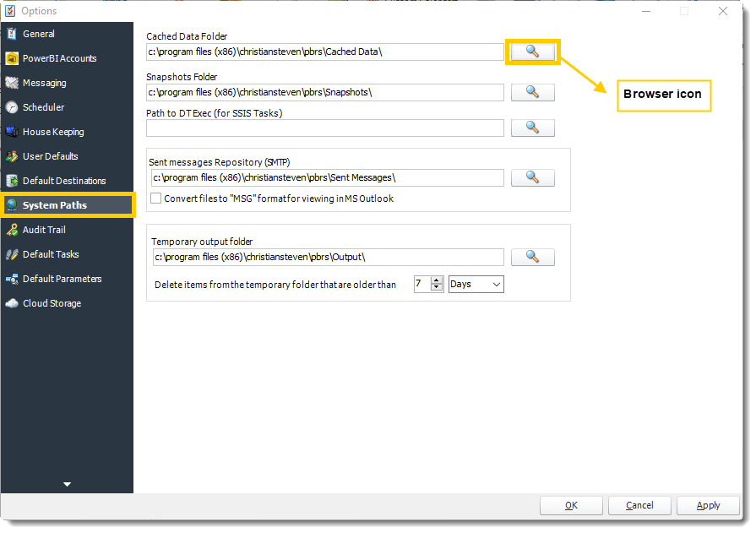The image size is (756, 533).
Task: Click the Options window app icon
Action: 10,11
